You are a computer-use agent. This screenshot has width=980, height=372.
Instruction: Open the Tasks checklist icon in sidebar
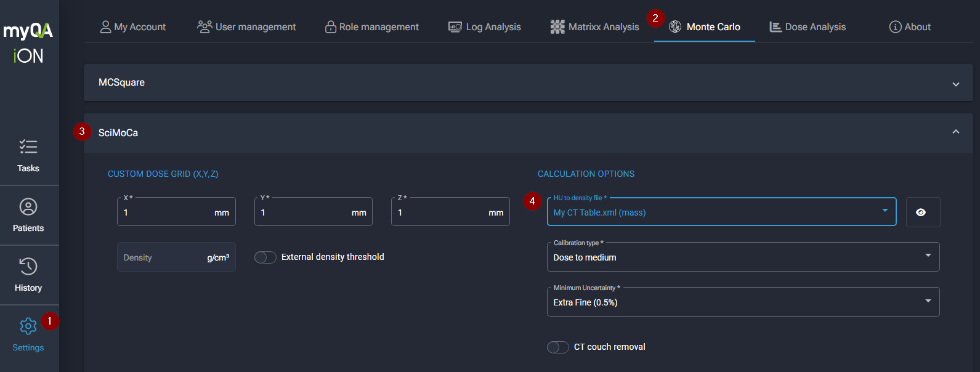pyautogui.click(x=28, y=147)
